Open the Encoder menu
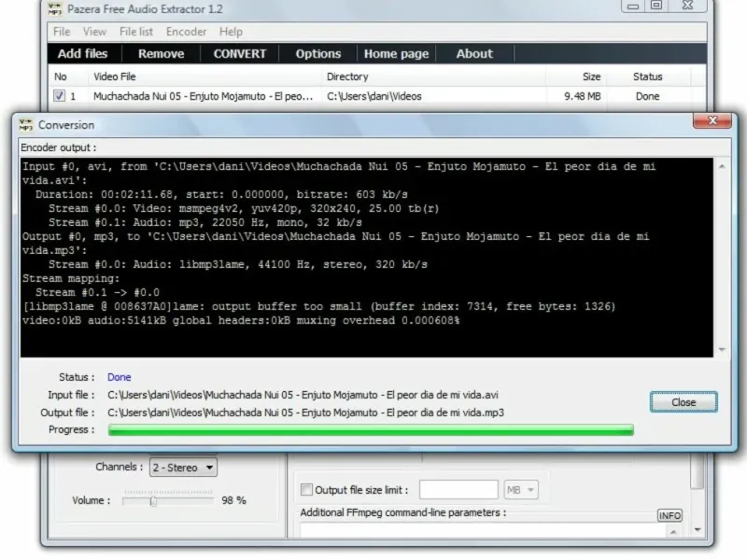The image size is (747, 560). (186, 32)
